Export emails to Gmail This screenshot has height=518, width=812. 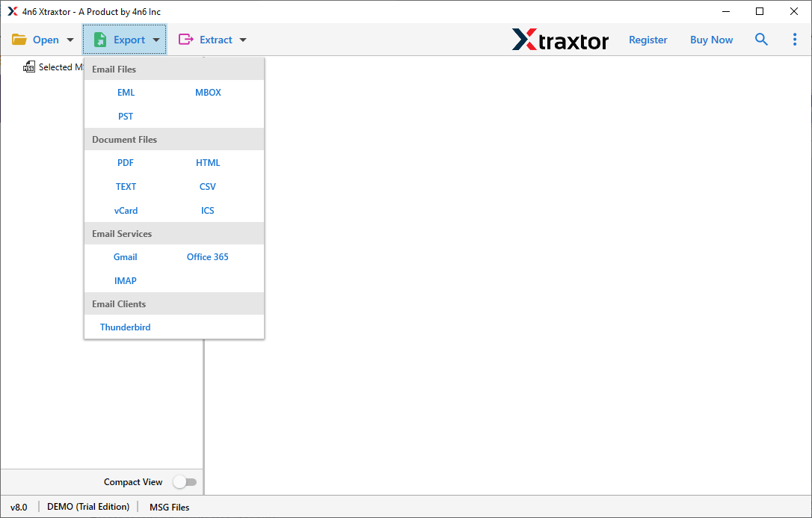coord(125,256)
